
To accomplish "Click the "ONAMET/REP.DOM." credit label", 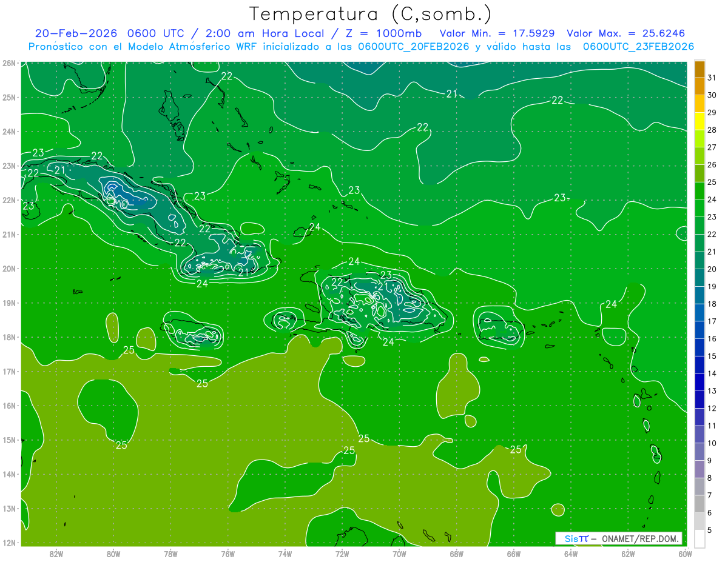I will (640, 538).
